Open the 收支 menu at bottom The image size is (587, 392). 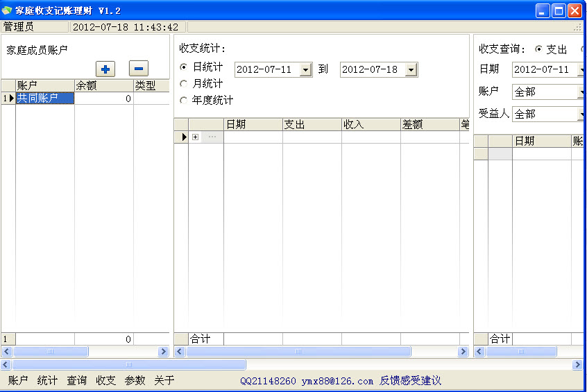(x=105, y=380)
